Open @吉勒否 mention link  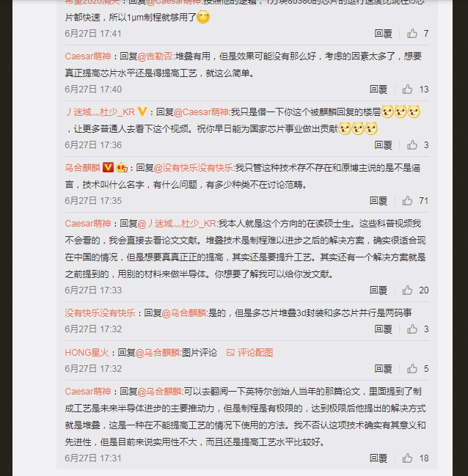pos(156,56)
